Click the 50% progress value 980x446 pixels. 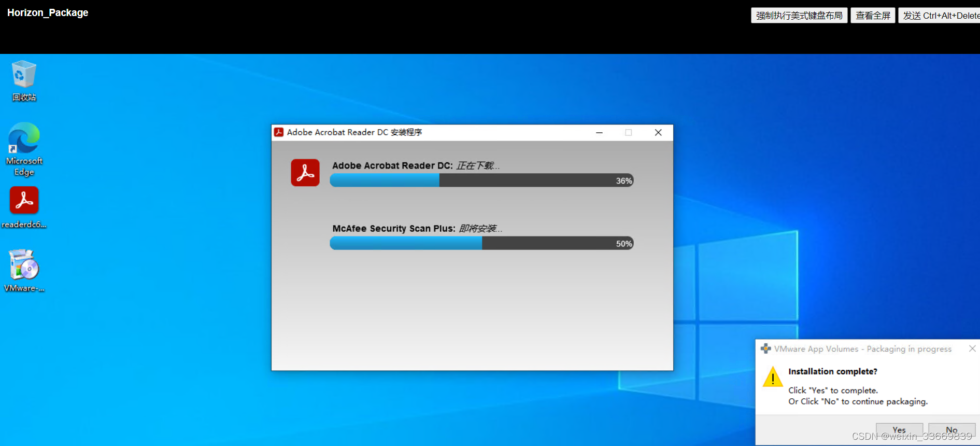click(624, 244)
